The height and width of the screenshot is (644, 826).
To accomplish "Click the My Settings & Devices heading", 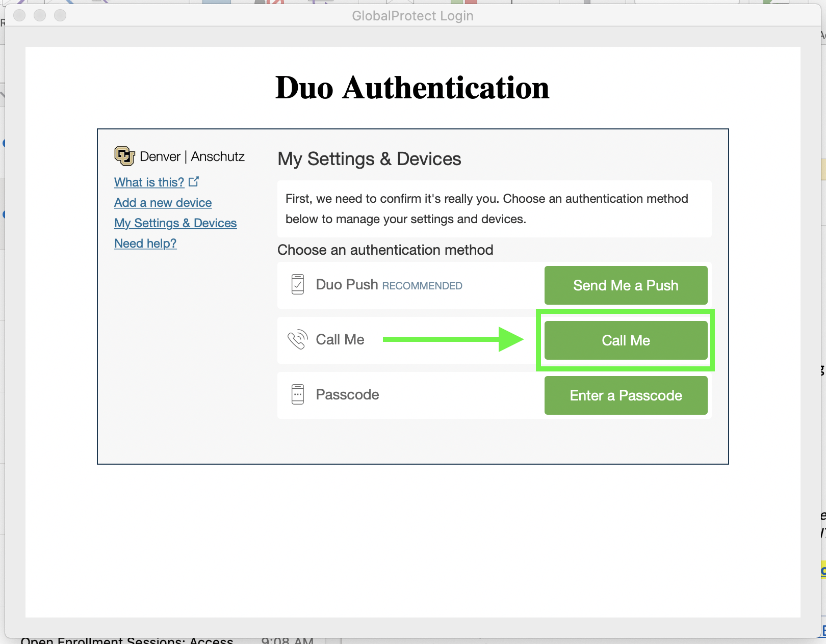I will click(x=369, y=158).
